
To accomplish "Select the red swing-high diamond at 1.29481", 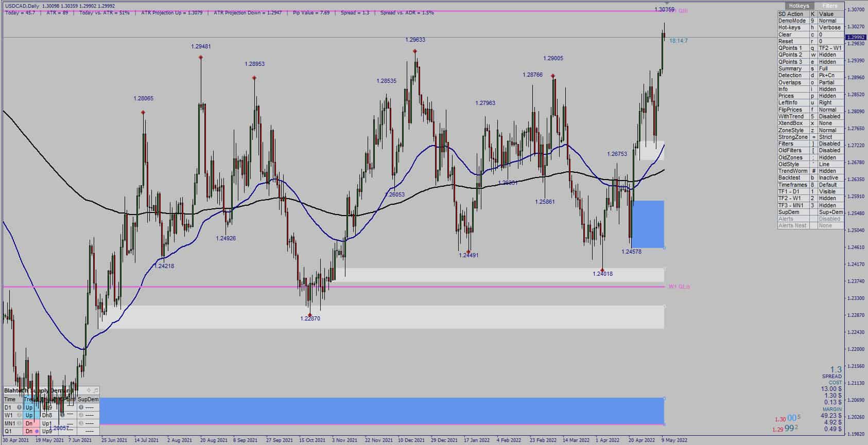I will pos(201,58).
